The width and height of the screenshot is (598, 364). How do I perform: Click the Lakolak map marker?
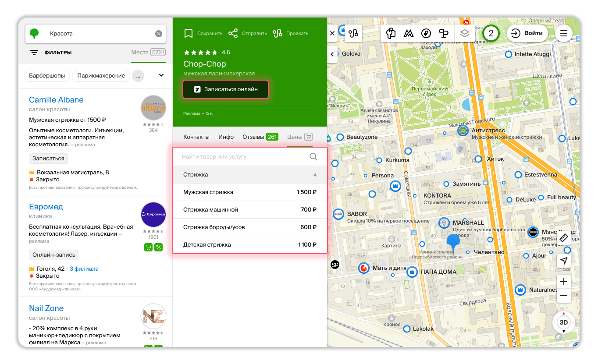point(407,329)
